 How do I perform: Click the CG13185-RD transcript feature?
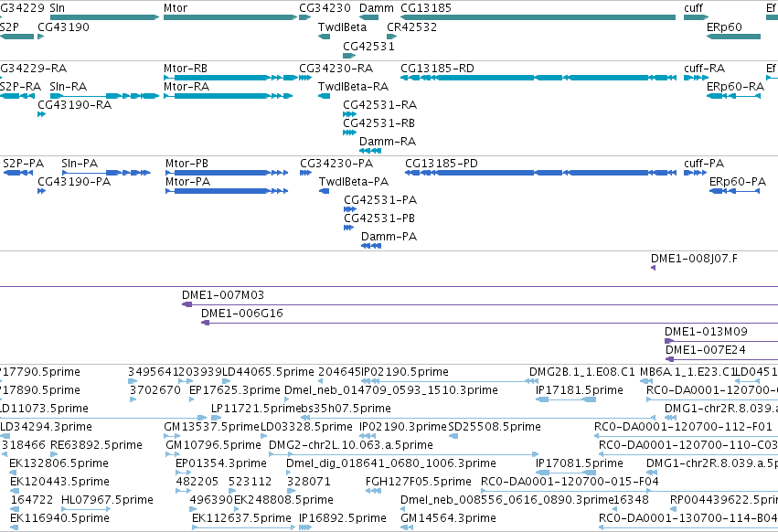(538, 78)
